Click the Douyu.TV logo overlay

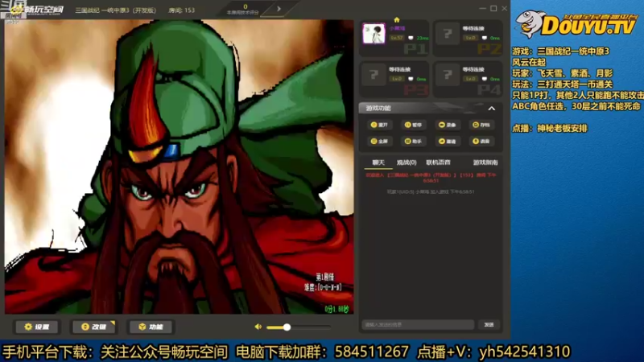[x=576, y=25]
